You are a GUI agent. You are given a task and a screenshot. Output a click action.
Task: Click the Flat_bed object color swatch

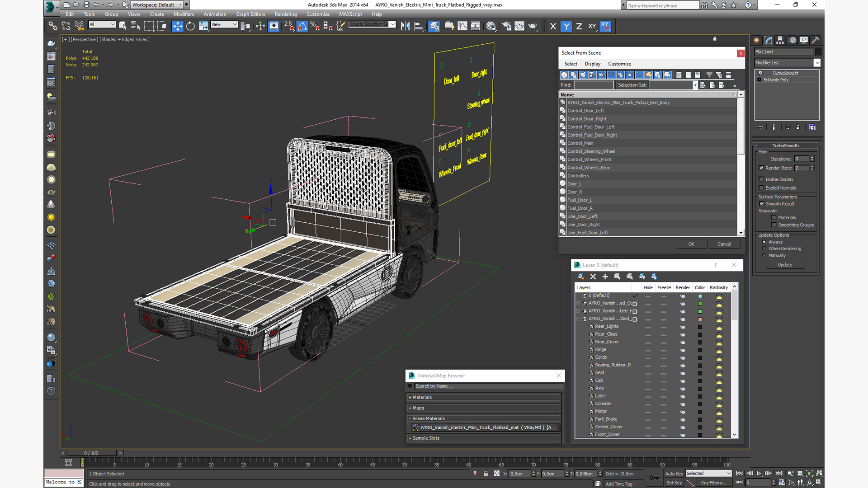819,52
